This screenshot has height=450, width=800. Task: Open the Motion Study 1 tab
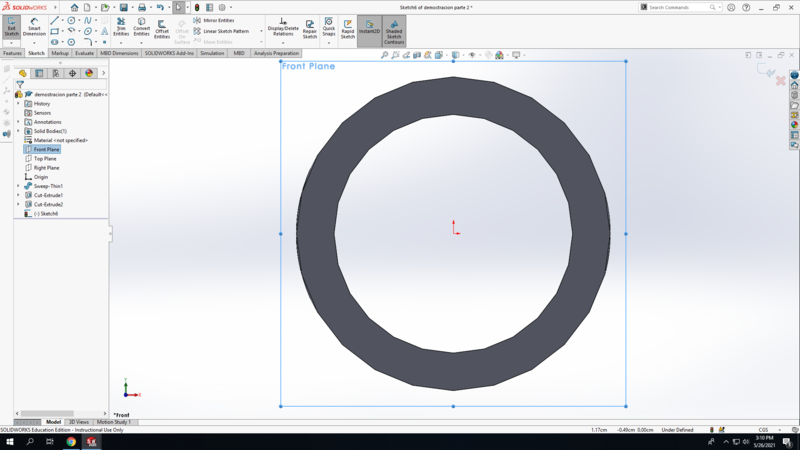114,422
